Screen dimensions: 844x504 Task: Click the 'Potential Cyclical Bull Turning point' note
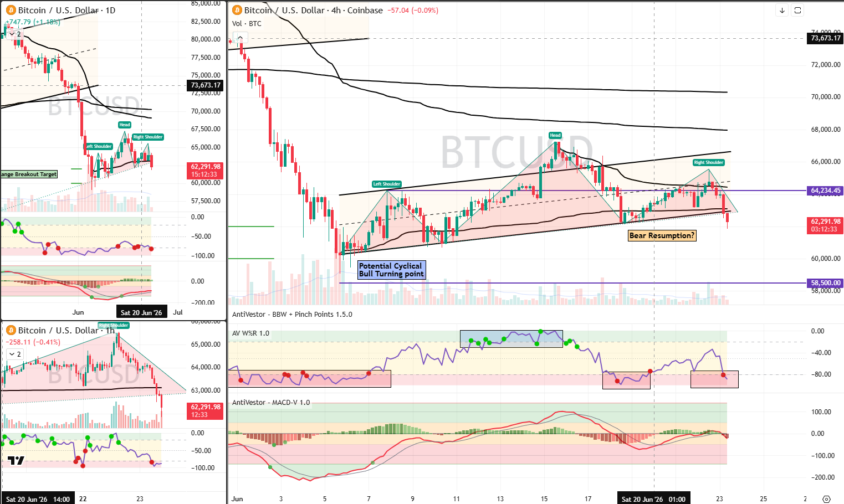point(391,270)
